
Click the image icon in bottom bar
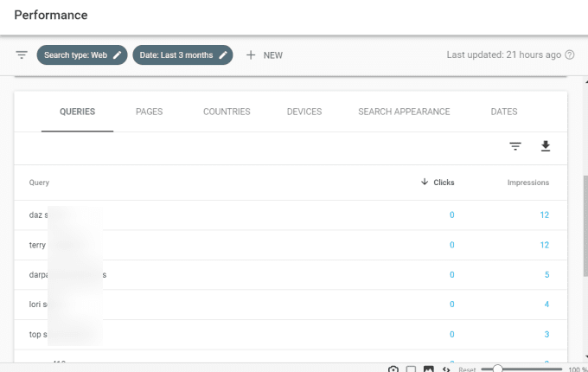(429, 369)
